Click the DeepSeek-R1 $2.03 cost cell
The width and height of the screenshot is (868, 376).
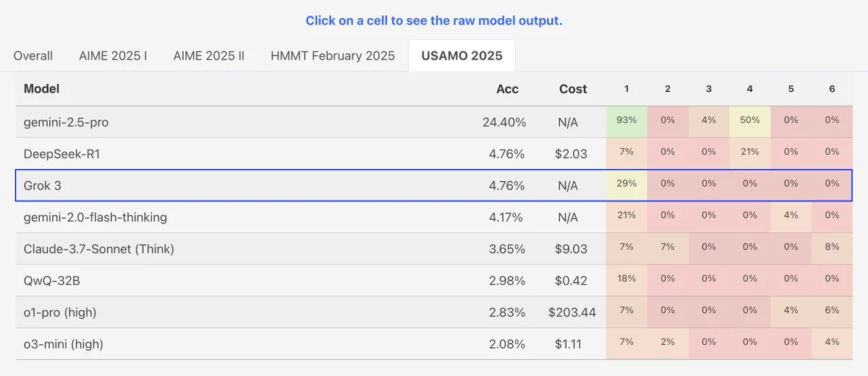pos(573,153)
